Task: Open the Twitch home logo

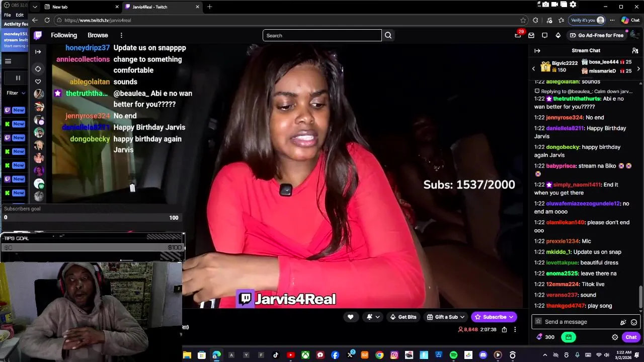Action: point(38,35)
